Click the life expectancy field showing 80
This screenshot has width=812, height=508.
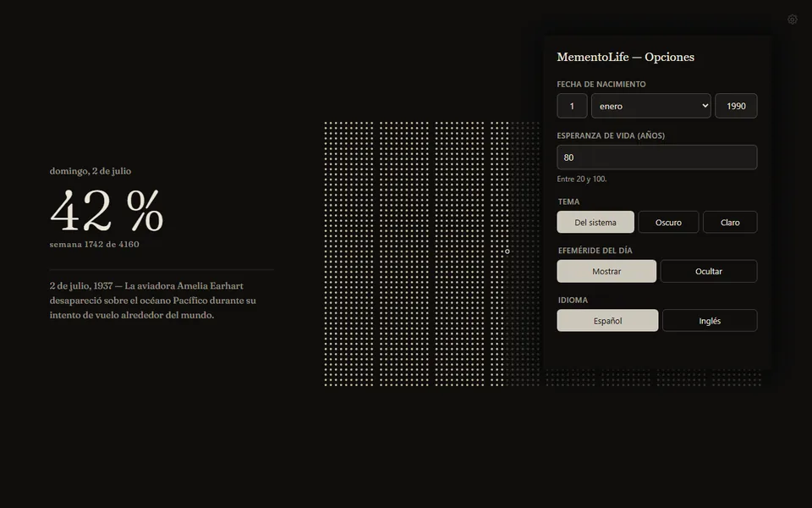click(x=656, y=157)
